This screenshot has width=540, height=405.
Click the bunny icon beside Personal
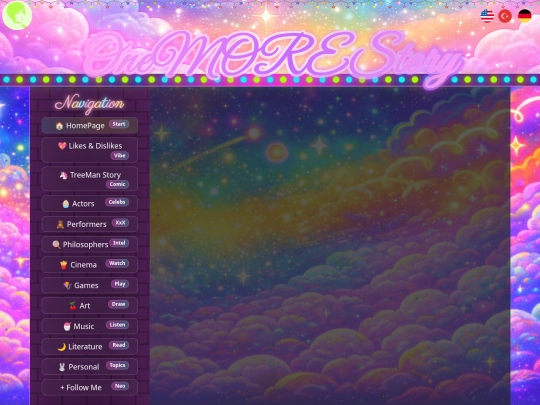pyautogui.click(x=62, y=367)
